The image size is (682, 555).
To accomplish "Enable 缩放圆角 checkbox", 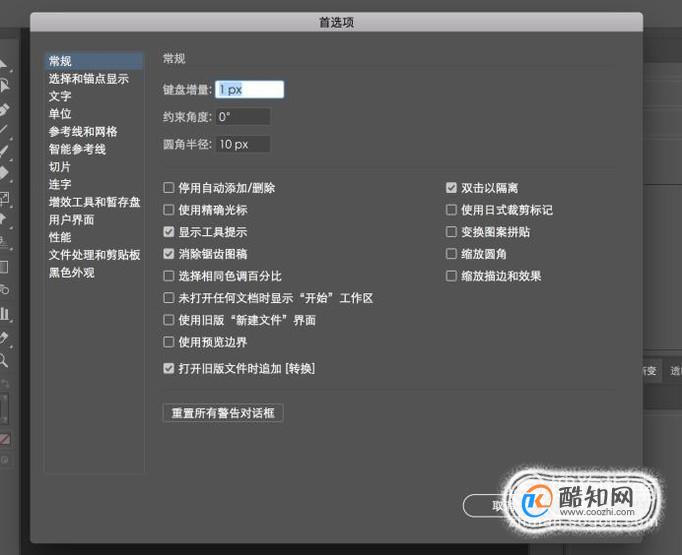I will (x=451, y=254).
